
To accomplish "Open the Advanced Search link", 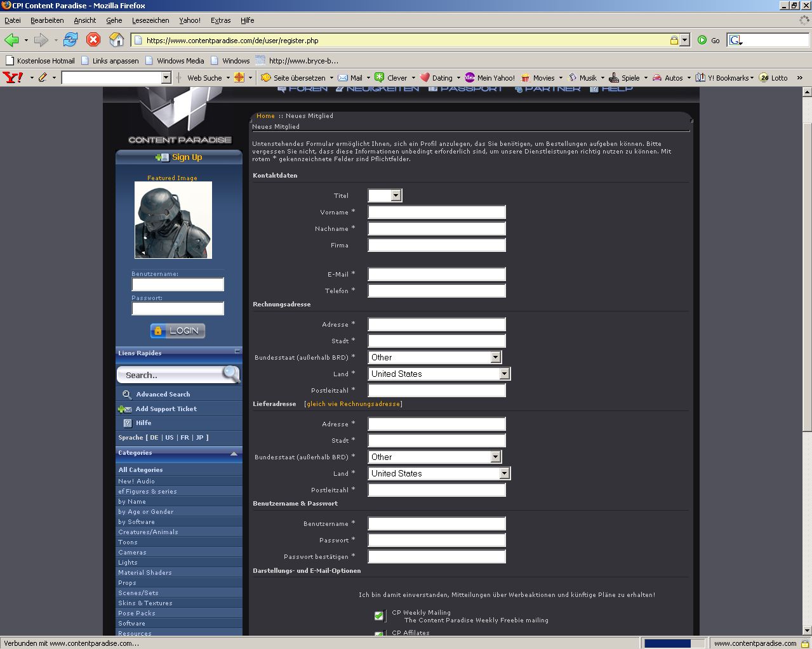I will coord(163,394).
